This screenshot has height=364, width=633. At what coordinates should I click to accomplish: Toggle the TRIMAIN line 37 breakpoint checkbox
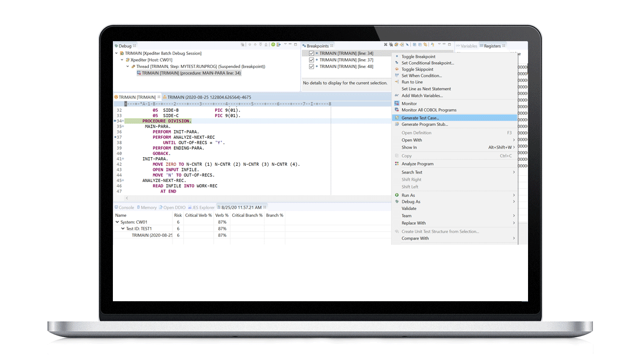311,60
